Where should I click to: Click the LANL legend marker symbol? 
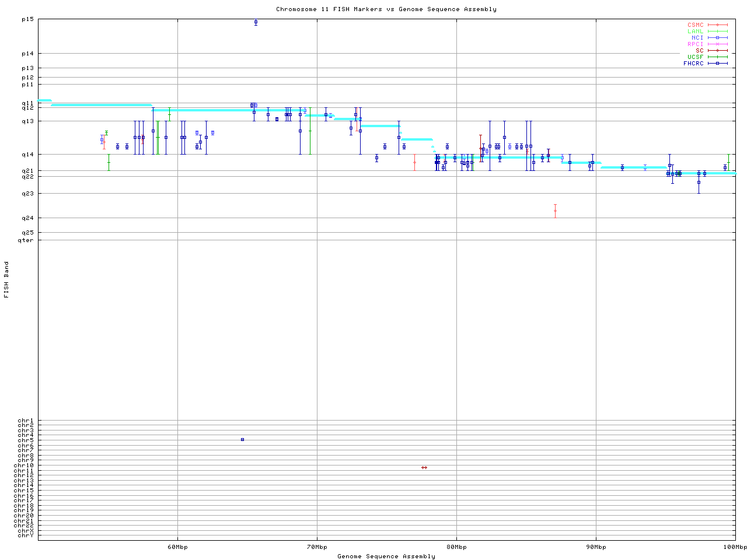pos(717,32)
